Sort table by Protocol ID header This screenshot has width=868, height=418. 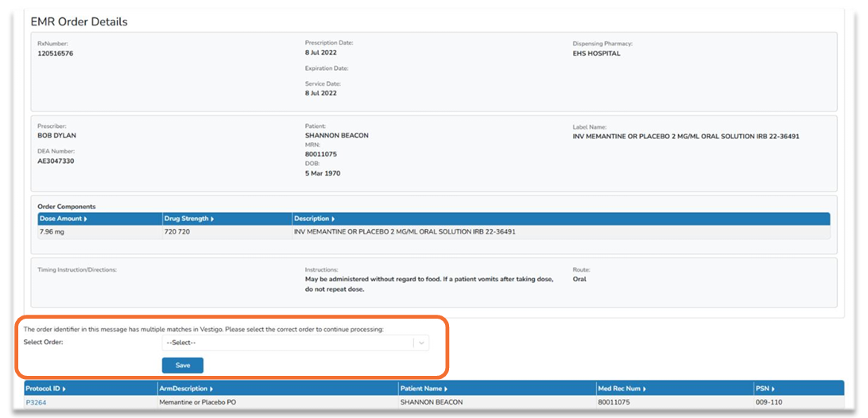pos(46,389)
